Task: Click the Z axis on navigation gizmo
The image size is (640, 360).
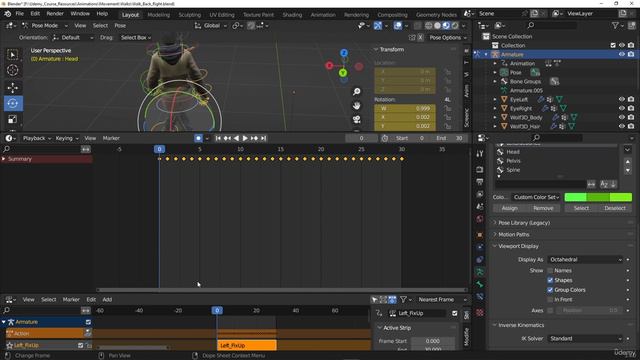Action: coord(344,53)
